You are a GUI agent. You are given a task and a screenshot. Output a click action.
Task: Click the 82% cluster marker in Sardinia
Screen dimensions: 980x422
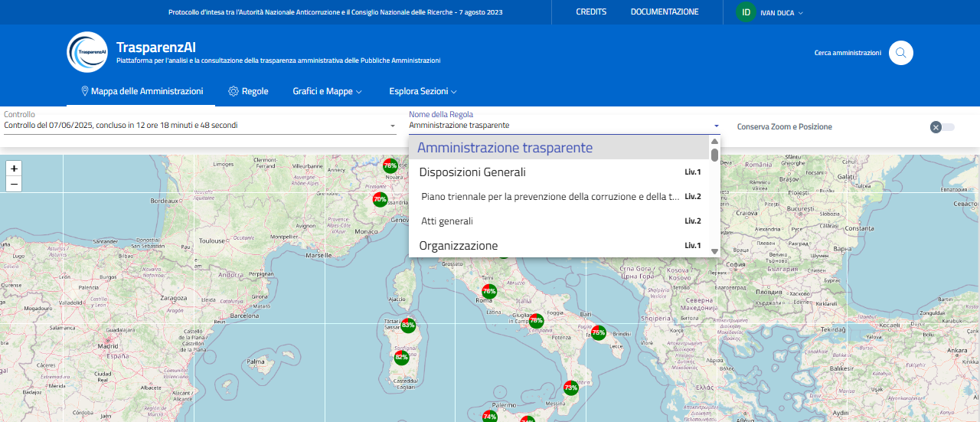coord(401,358)
